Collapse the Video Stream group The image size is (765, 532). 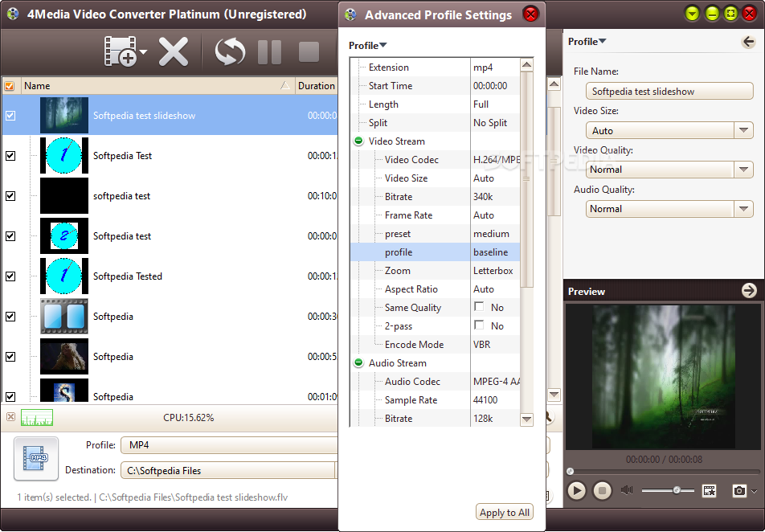358,141
